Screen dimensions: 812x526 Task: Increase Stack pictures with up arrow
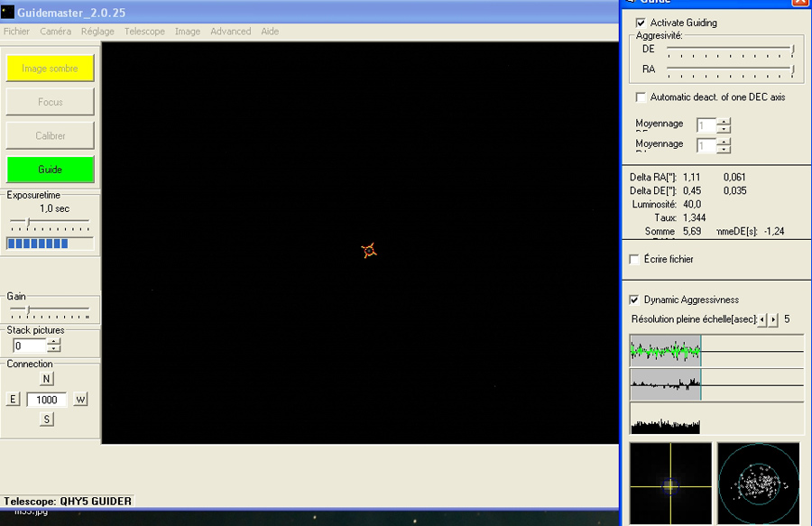pyautogui.click(x=54, y=342)
